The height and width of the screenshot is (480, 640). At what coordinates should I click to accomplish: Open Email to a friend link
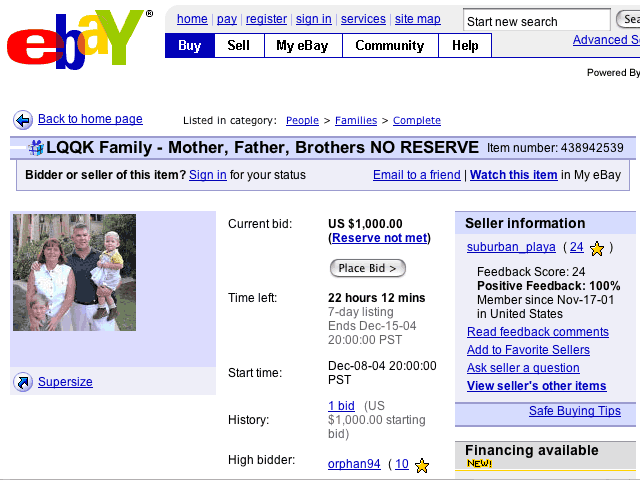(417, 175)
